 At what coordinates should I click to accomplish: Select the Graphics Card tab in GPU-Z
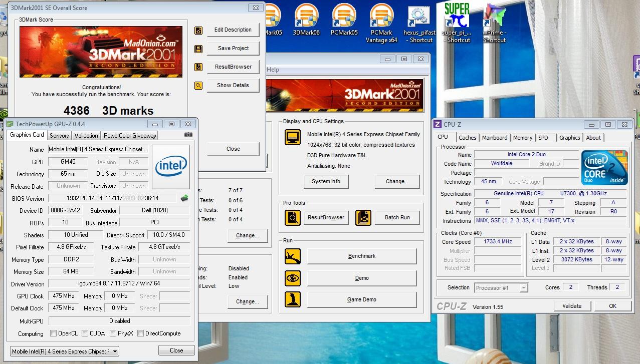pos(27,135)
